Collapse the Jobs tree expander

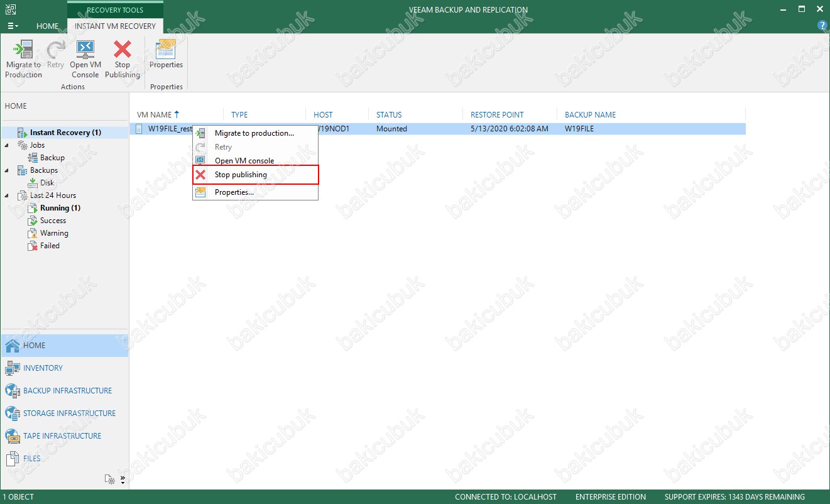point(8,145)
